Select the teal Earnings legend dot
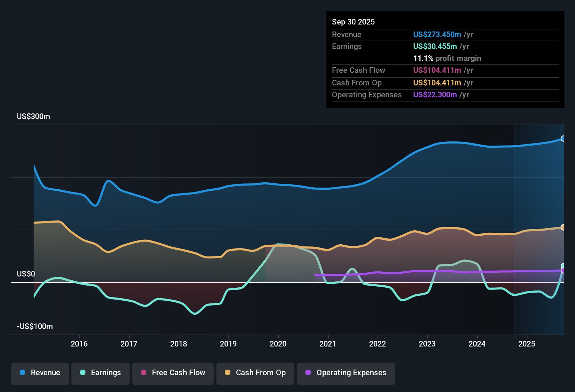 pos(82,373)
